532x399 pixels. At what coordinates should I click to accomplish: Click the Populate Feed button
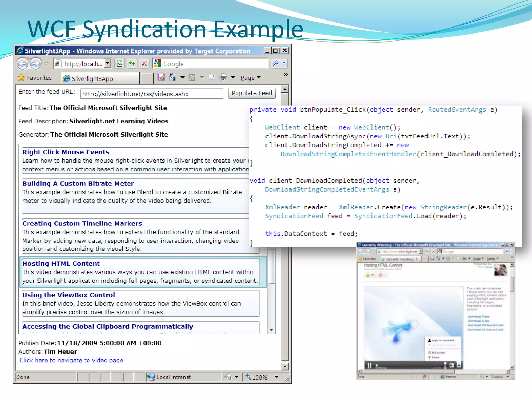pos(251,93)
